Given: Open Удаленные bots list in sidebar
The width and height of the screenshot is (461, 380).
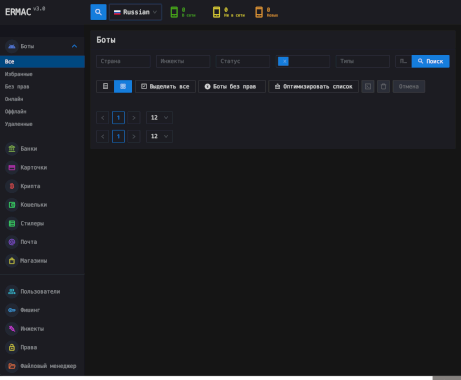Looking at the screenshot, I should tap(19, 124).
